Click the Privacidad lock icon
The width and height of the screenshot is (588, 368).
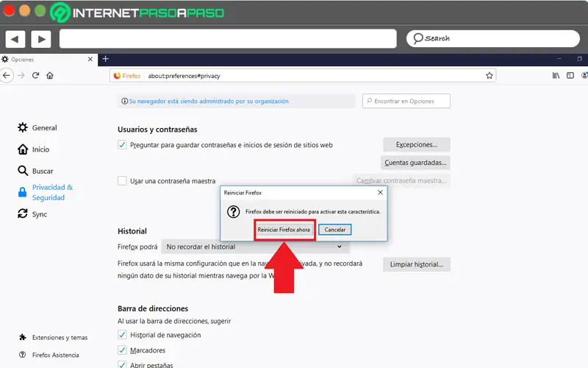coord(23,192)
